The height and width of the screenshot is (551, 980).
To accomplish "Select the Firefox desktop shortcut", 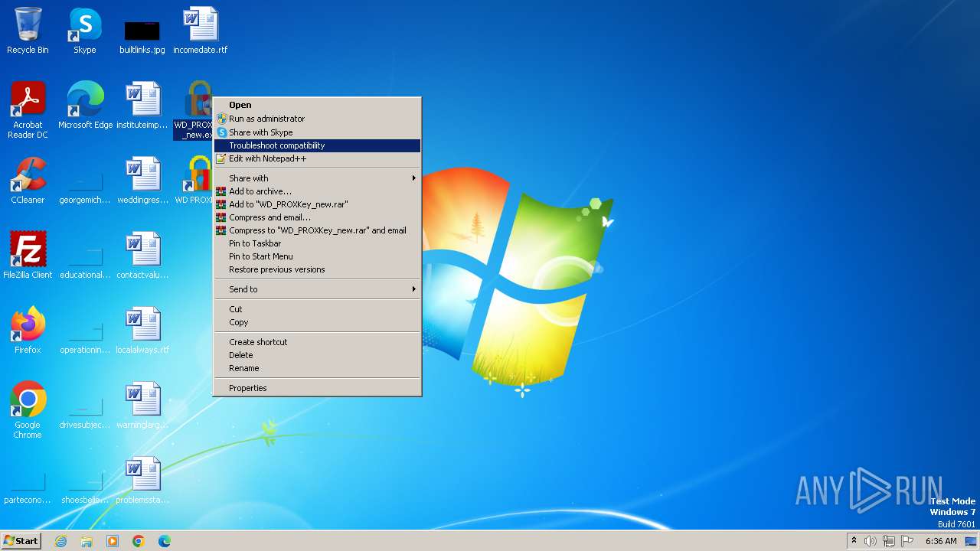I will tap(28, 331).
